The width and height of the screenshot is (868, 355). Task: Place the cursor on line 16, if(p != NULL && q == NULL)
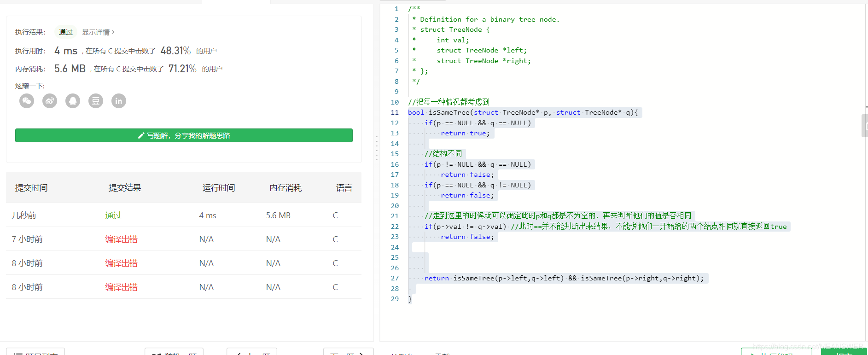point(478,164)
